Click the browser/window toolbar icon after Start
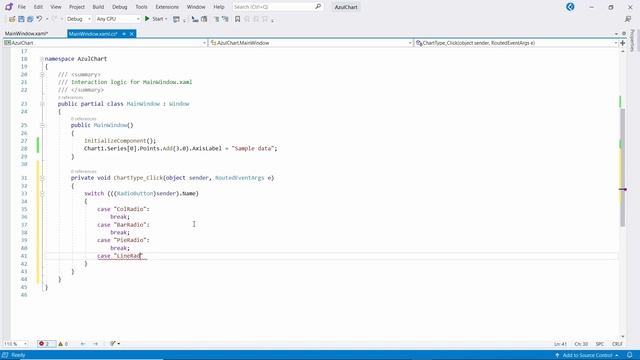The height and width of the screenshot is (360, 640). click(x=176, y=19)
